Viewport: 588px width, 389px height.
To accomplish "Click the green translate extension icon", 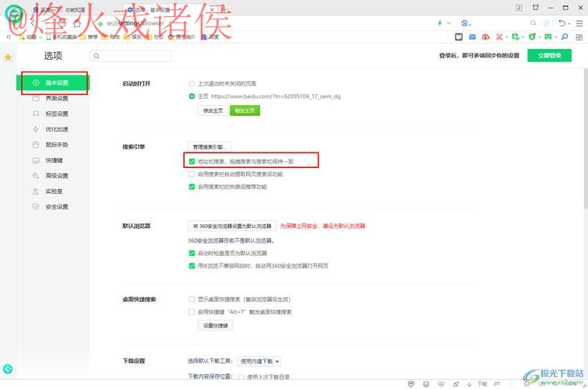I will 516,37.
